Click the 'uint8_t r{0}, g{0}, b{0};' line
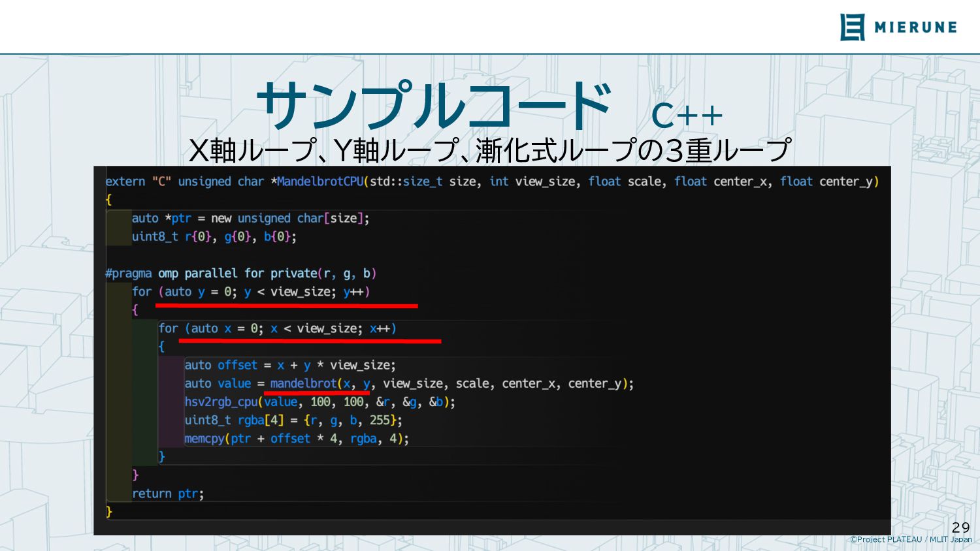The image size is (980, 551). coord(214,236)
